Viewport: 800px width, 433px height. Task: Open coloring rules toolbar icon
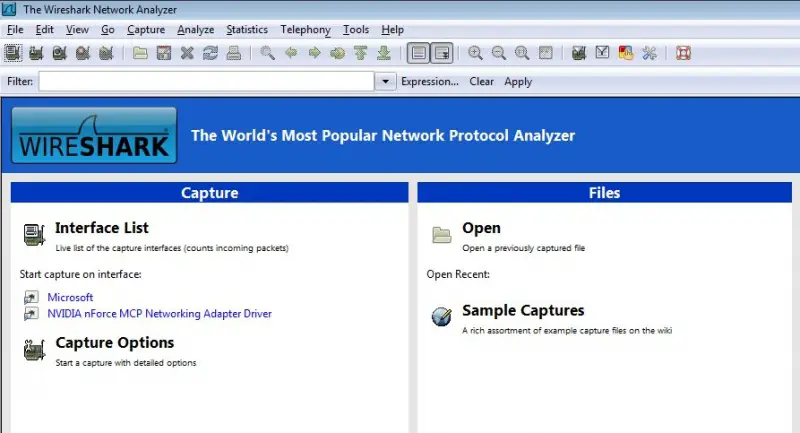pos(626,53)
